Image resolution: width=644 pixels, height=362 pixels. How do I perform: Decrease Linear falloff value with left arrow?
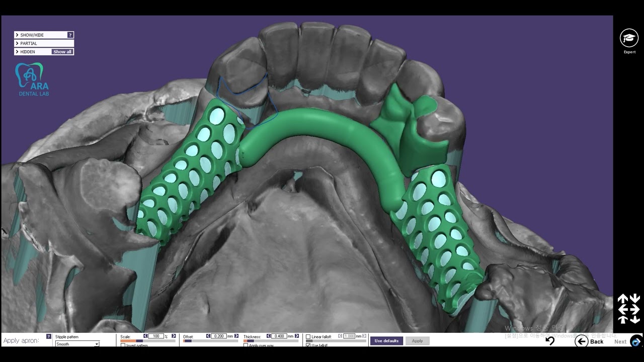340,336
